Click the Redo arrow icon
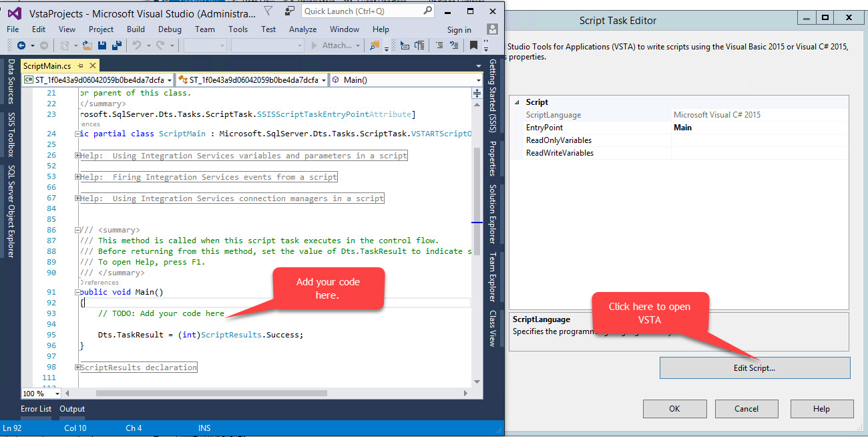Viewport: 868px width, 437px height. (160, 45)
